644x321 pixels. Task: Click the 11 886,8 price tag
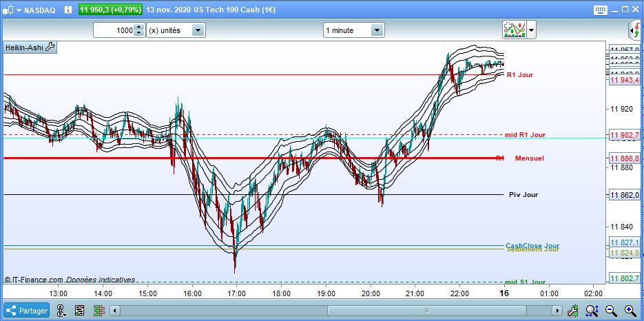pos(624,158)
